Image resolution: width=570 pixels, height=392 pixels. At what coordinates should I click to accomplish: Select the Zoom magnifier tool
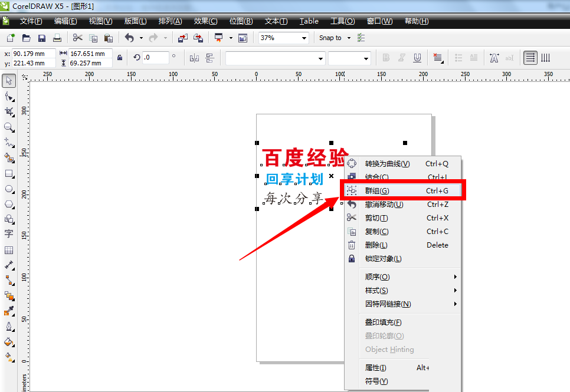click(x=9, y=127)
